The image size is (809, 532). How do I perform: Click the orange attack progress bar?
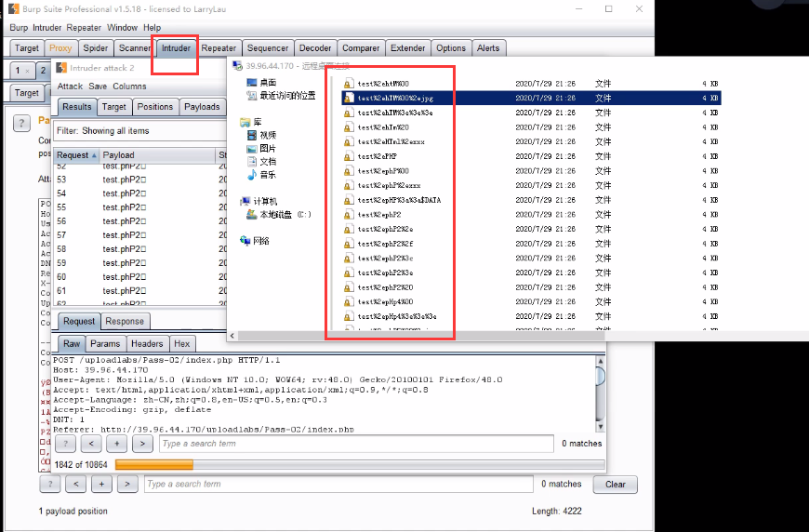(x=153, y=464)
